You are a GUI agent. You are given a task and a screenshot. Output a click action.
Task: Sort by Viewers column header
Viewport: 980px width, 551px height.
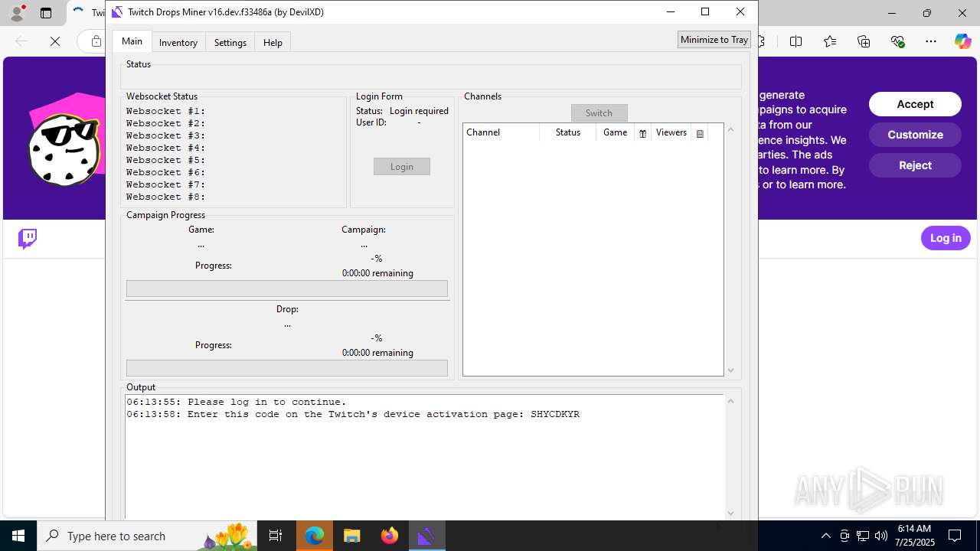671,132
